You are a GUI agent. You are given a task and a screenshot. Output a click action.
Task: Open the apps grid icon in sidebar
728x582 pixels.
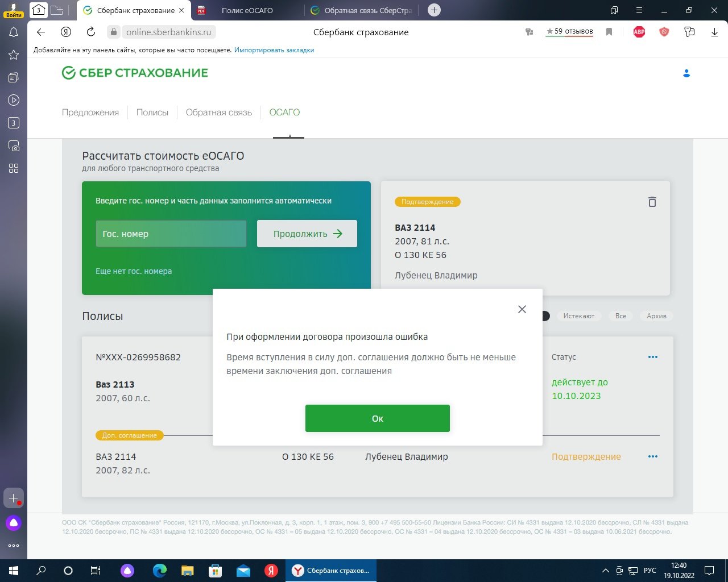coord(14,168)
